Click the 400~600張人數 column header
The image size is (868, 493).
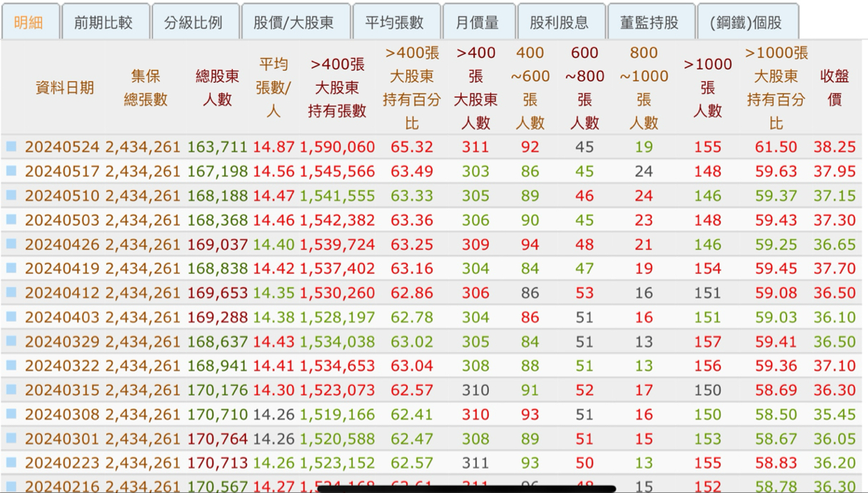pyautogui.click(x=530, y=88)
